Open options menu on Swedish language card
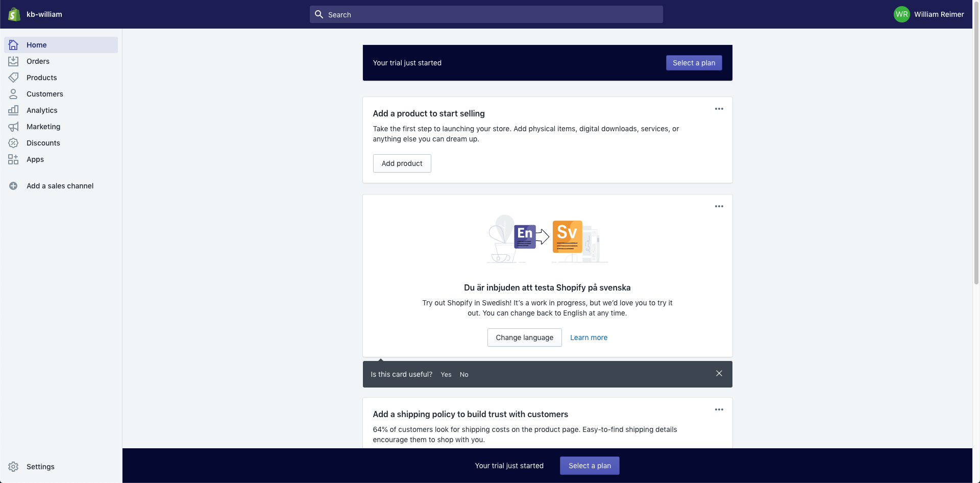Screen dimensions: 980x483 [x=719, y=206]
